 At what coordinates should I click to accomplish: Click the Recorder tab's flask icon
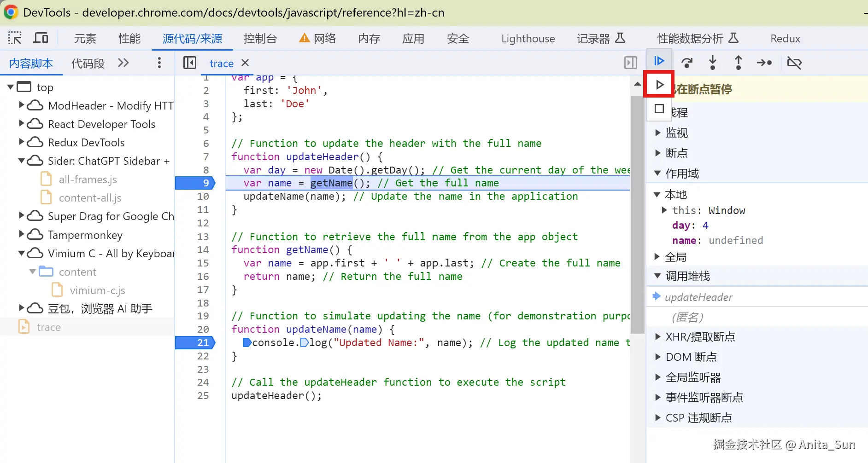click(621, 38)
